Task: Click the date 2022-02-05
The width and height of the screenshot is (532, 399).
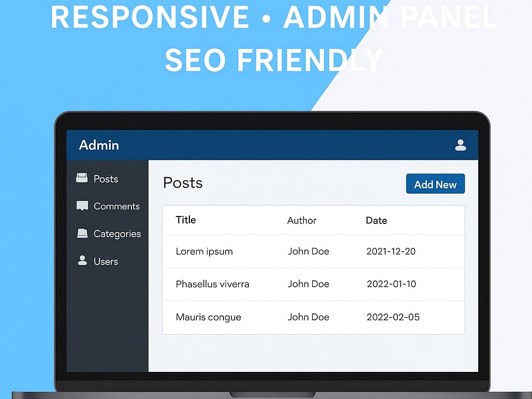Action: click(x=393, y=317)
